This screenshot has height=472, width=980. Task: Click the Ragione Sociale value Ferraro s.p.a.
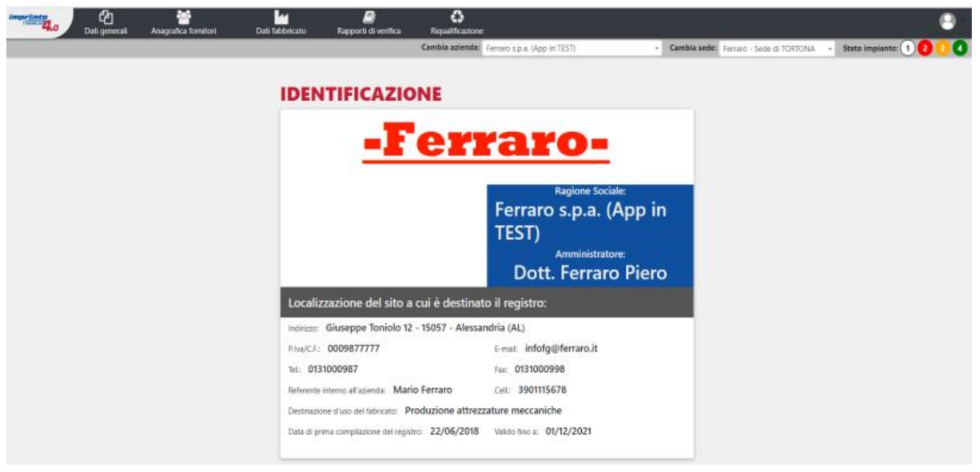tap(581, 221)
